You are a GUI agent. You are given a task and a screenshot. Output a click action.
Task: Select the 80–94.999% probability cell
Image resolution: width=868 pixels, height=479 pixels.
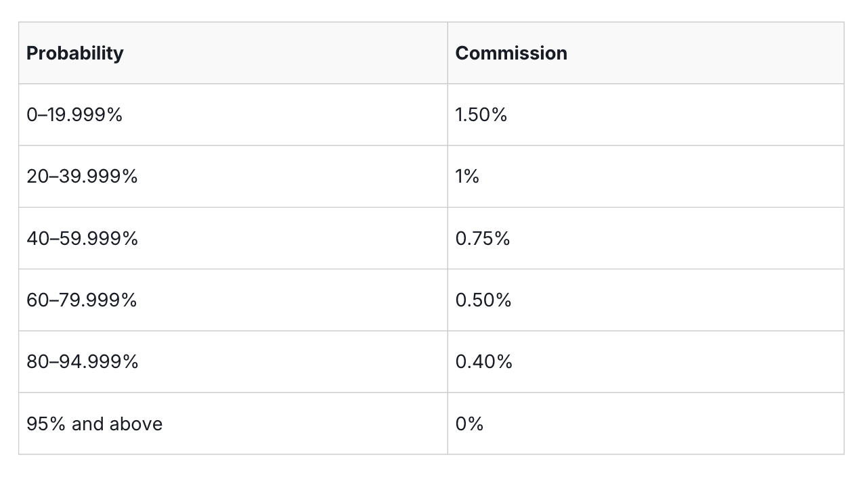[82, 362]
